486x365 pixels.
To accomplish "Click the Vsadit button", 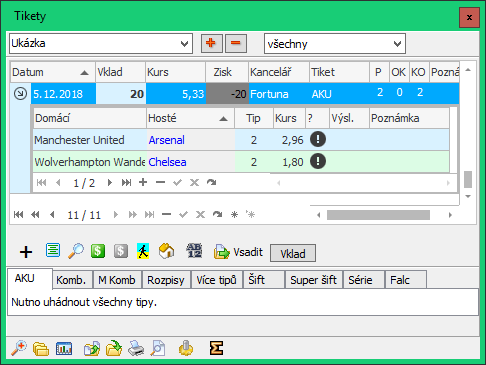I will click(238, 252).
